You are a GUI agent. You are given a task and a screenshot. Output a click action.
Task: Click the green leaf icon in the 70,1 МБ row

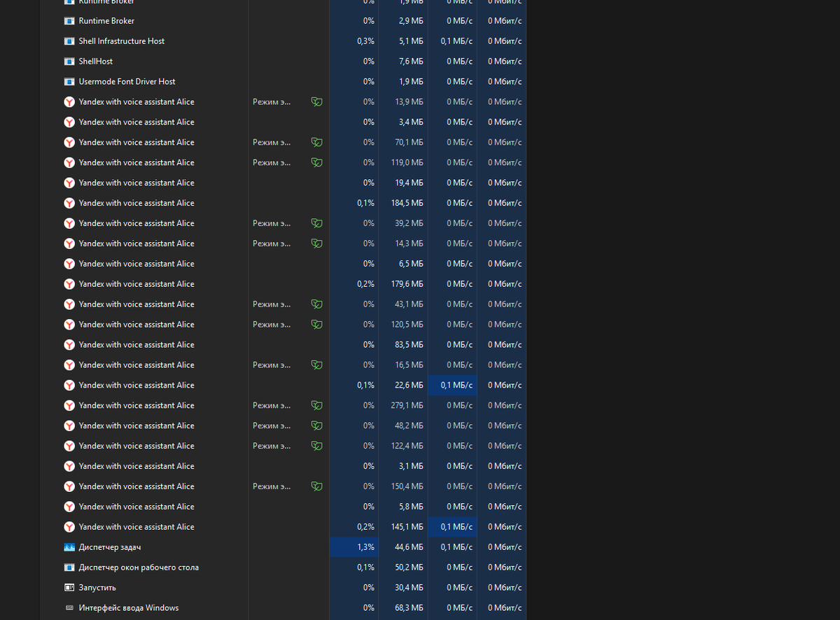tap(317, 143)
